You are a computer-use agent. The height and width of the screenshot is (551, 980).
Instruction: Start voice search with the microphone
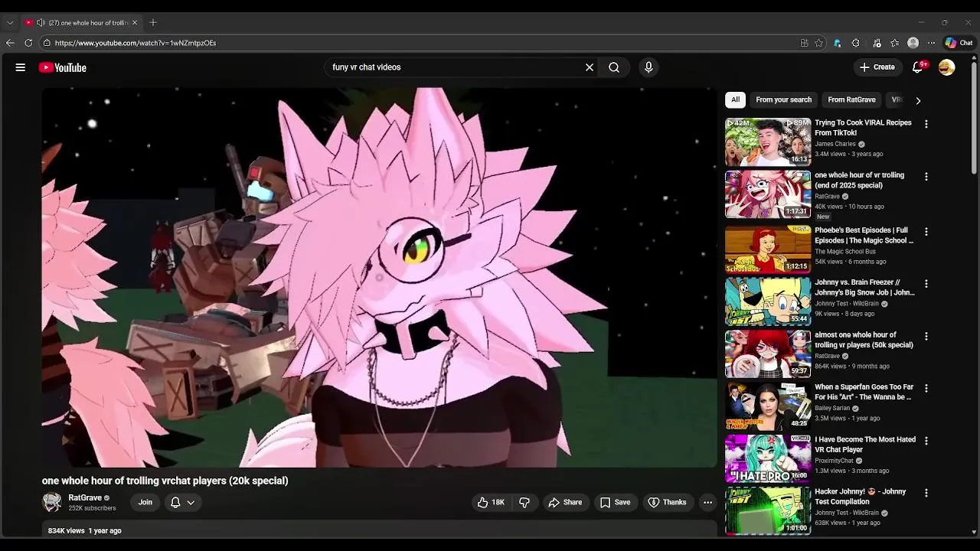(x=648, y=67)
